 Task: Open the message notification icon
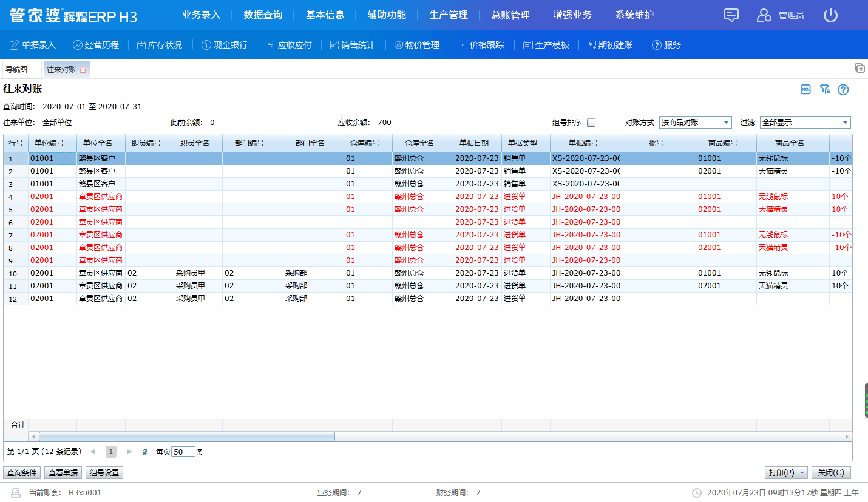tap(731, 15)
